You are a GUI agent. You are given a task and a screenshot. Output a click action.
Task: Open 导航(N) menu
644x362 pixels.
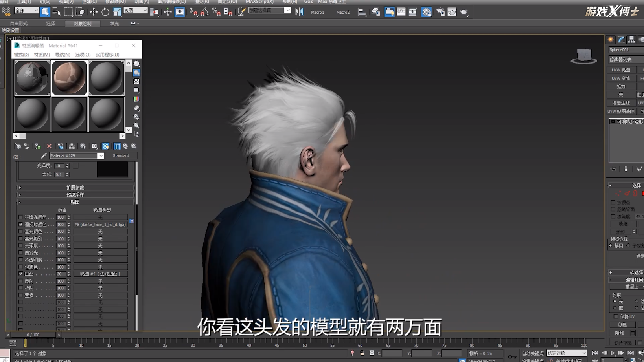tap(63, 55)
